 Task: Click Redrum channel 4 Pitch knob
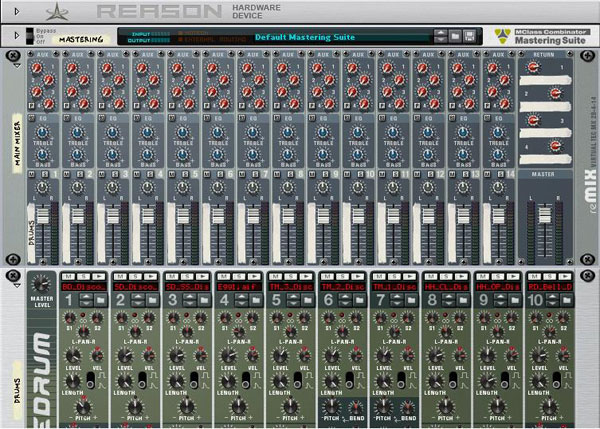tap(238, 406)
